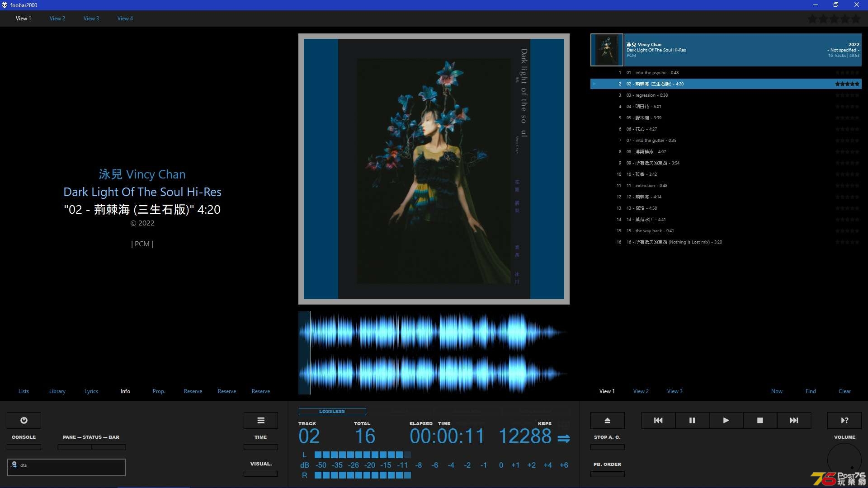Click the power icon button above Console
The width and height of the screenshot is (868, 488).
pos(24,420)
